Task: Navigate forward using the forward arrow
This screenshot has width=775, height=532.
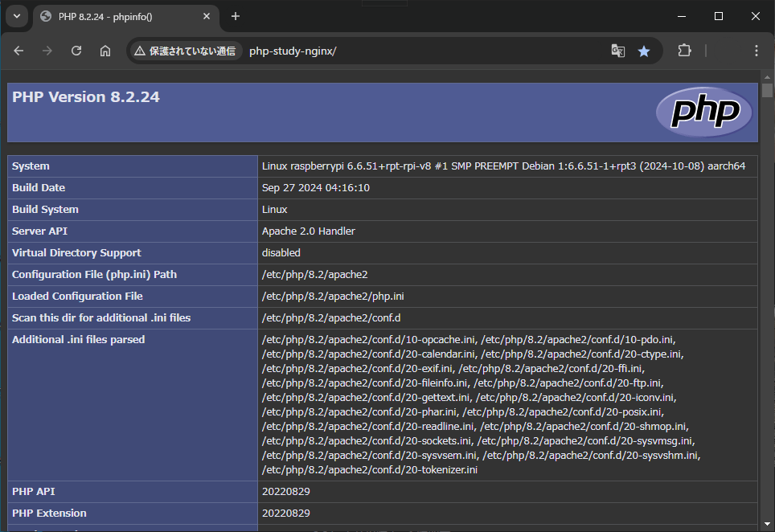Action: pos(47,50)
